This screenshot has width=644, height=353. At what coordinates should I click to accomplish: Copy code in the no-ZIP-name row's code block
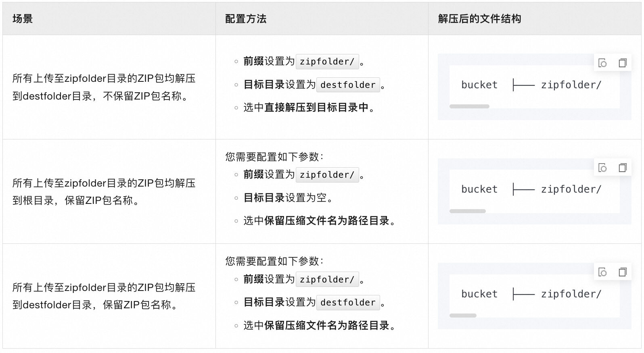[623, 63]
